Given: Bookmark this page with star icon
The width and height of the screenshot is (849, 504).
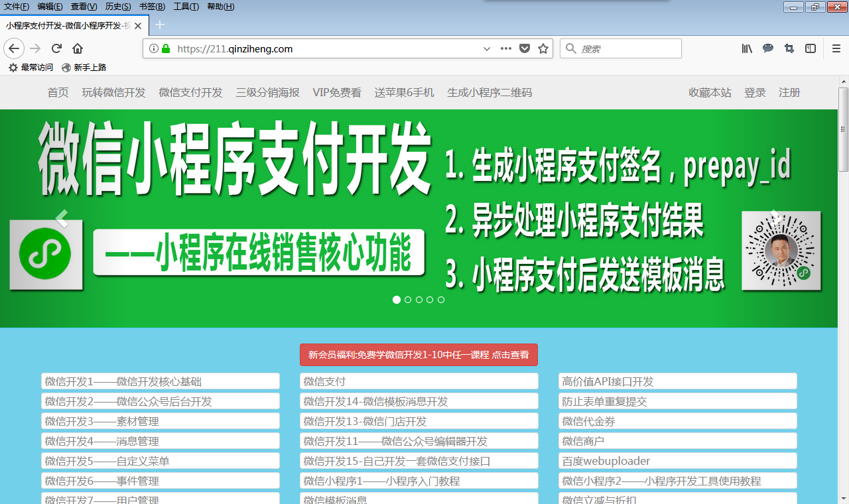Looking at the screenshot, I should 543,48.
